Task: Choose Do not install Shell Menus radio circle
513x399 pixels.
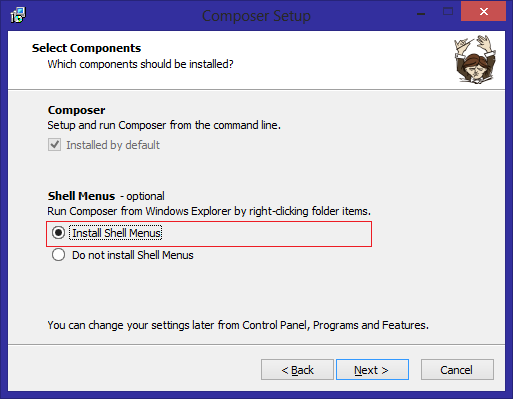Action: (x=58, y=255)
